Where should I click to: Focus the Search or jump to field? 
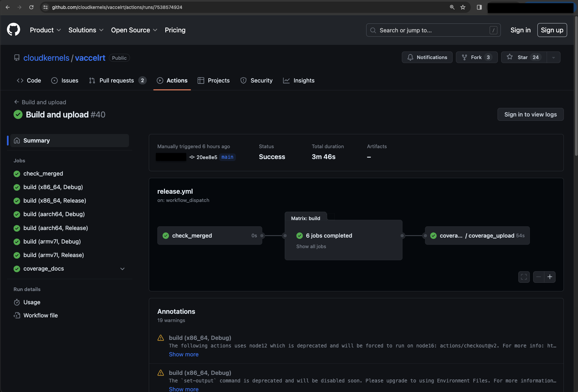tap(433, 30)
